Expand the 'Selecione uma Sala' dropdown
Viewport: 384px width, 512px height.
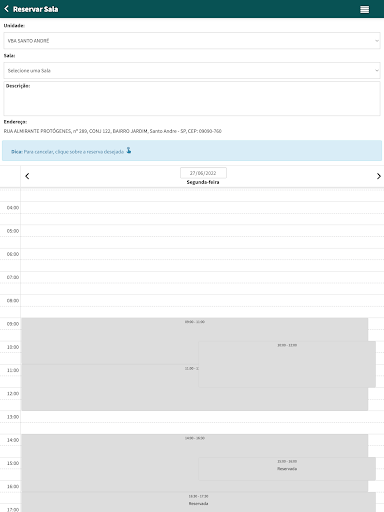click(192, 70)
